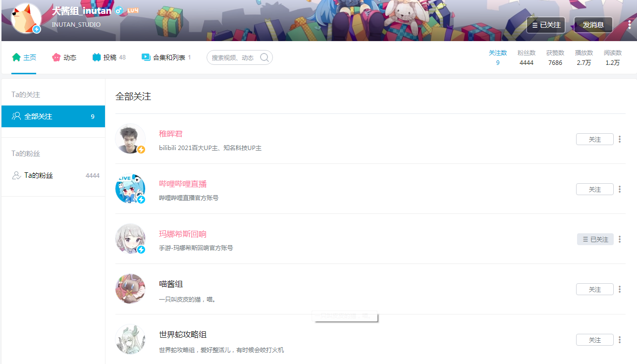View the 粉丝数 follower count stat
This screenshot has height=364, width=637.
click(x=527, y=57)
